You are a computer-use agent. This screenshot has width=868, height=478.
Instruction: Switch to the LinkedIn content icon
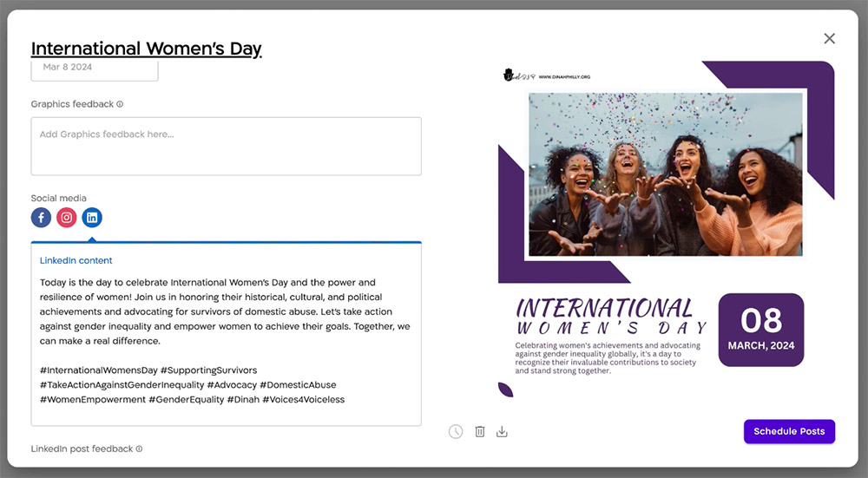(92, 218)
